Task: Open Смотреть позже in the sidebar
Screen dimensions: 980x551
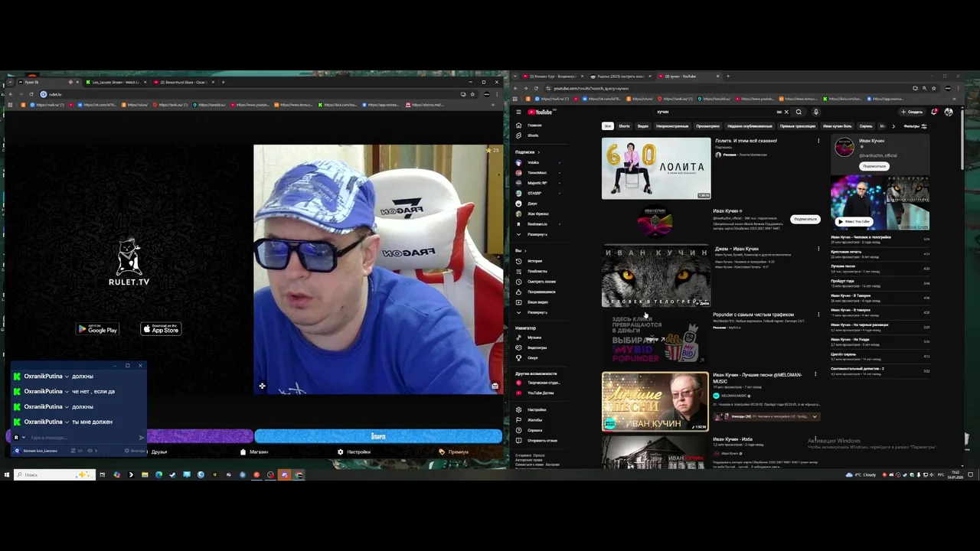Action: pos(540,282)
